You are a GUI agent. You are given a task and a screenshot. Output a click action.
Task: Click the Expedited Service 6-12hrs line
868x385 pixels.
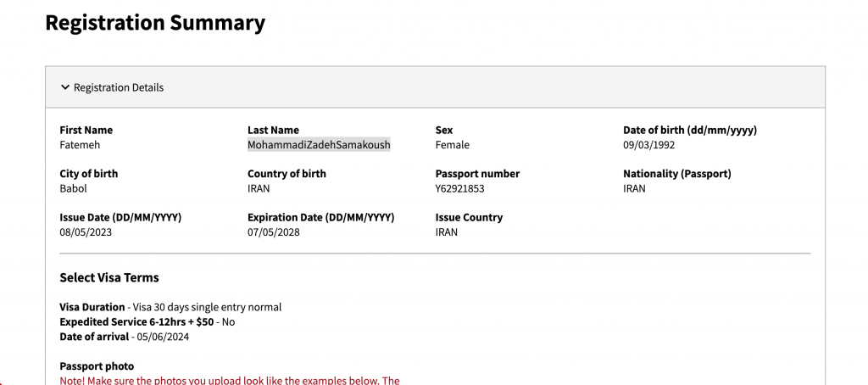click(x=147, y=322)
